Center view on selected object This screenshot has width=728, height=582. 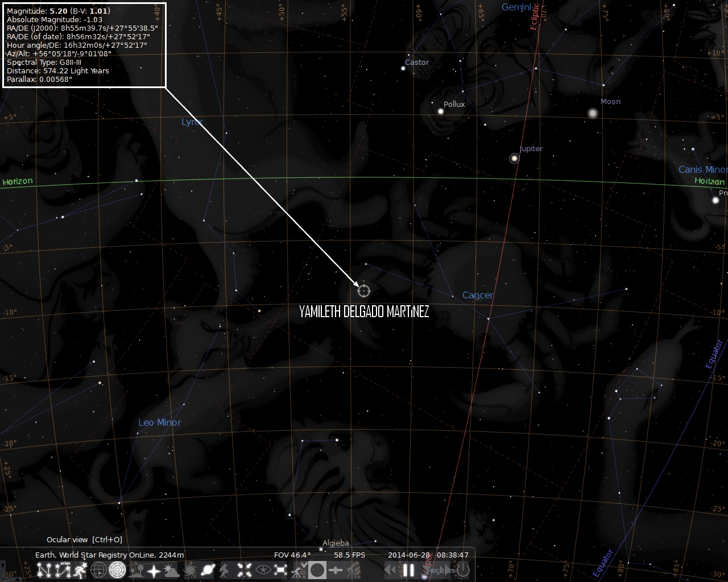245,569
